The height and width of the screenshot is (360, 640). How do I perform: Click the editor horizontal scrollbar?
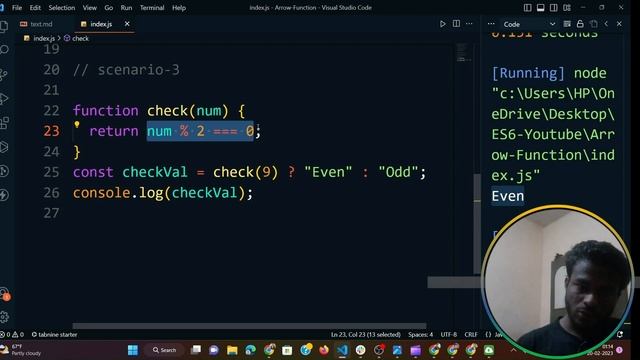coord(249,326)
